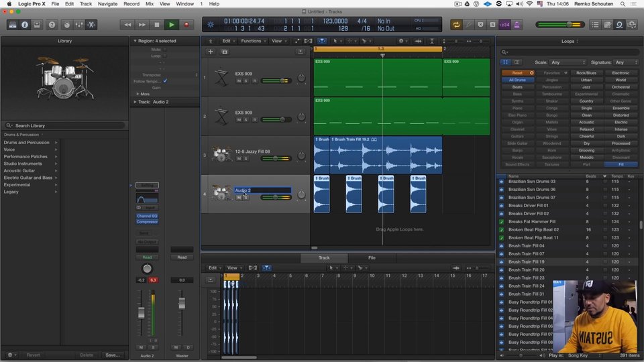644x362 pixels.
Task: Click the Record button
Action: tap(186, 25)
